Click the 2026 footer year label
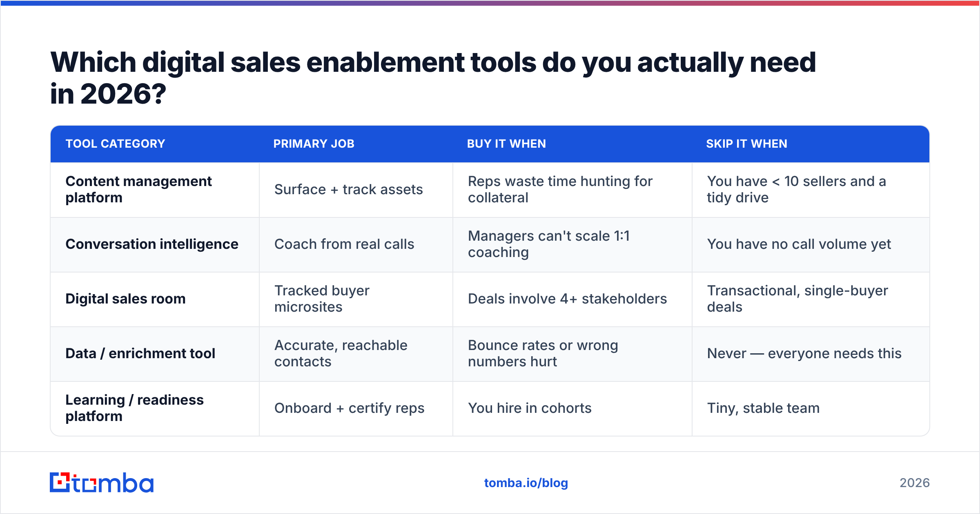 coord(915,483)
